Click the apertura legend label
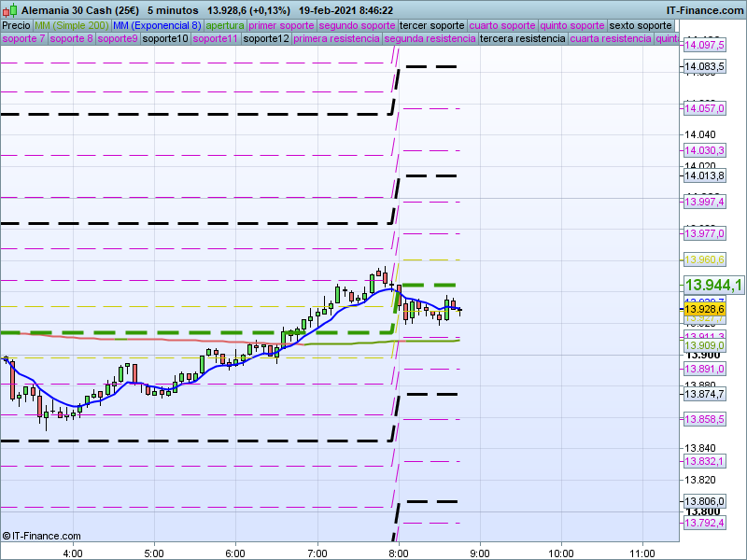 225,26
